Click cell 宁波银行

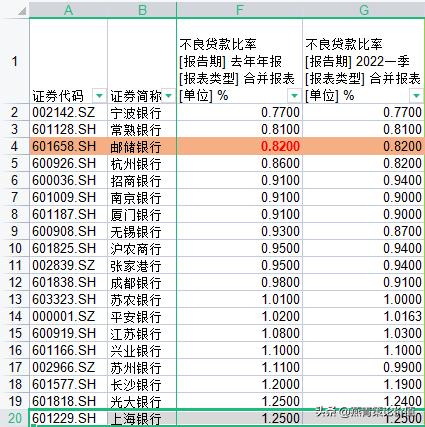coord(142,112)
